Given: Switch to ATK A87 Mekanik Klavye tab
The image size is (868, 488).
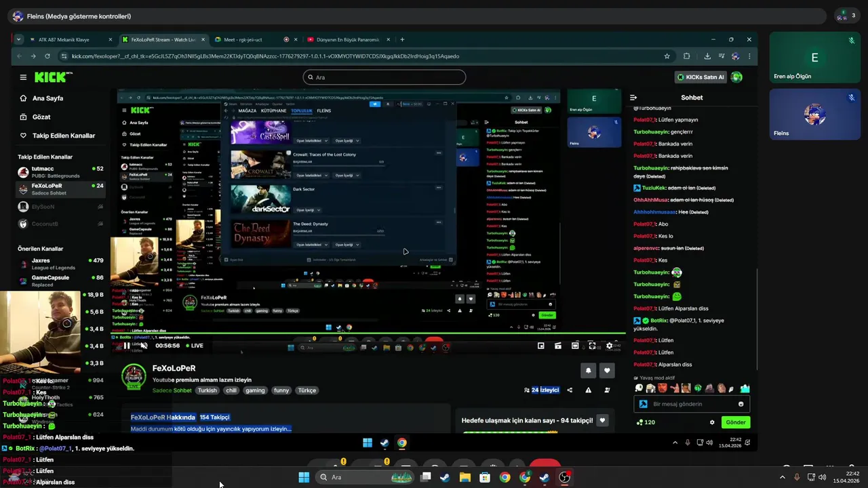Looking at the screenshot, I should (x=71, y=40).
